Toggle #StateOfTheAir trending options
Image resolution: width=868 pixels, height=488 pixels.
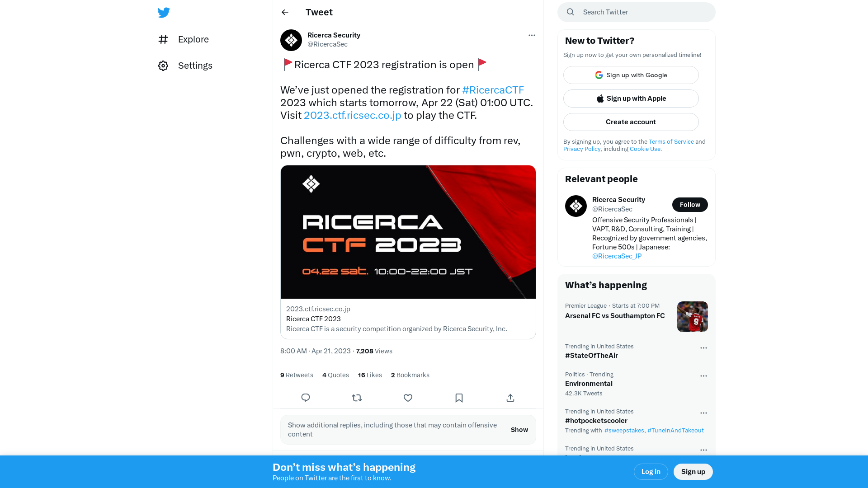(x=703, y=347)
